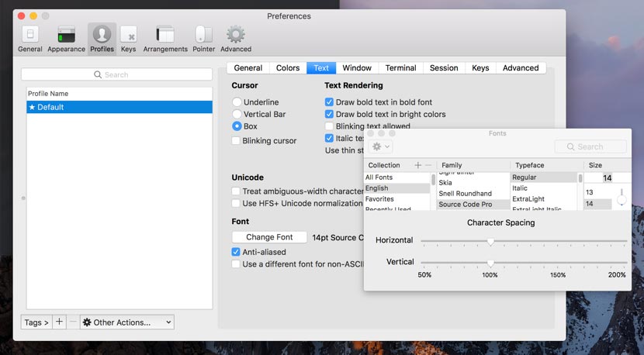The image size is (644, 355).
Task: Toggle Draw bold text in bold font
Action: pos(329,102)
